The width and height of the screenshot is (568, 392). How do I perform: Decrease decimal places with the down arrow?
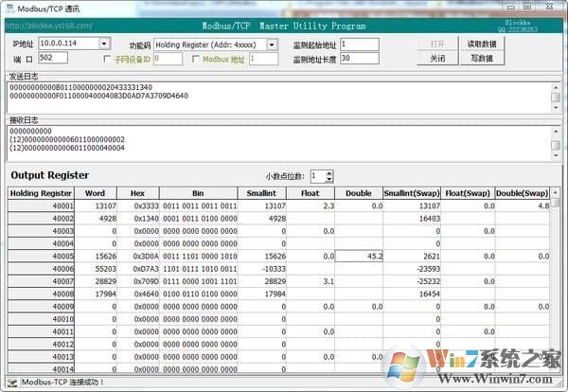tap(328, 180)
